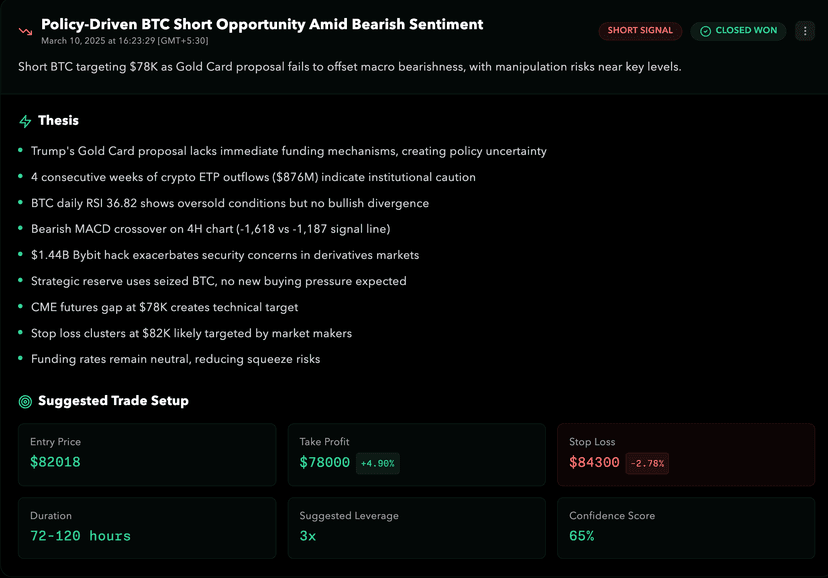Click the SHORT SIGNAL badge
The image size is (828, 578).
[x=640, y=31]
